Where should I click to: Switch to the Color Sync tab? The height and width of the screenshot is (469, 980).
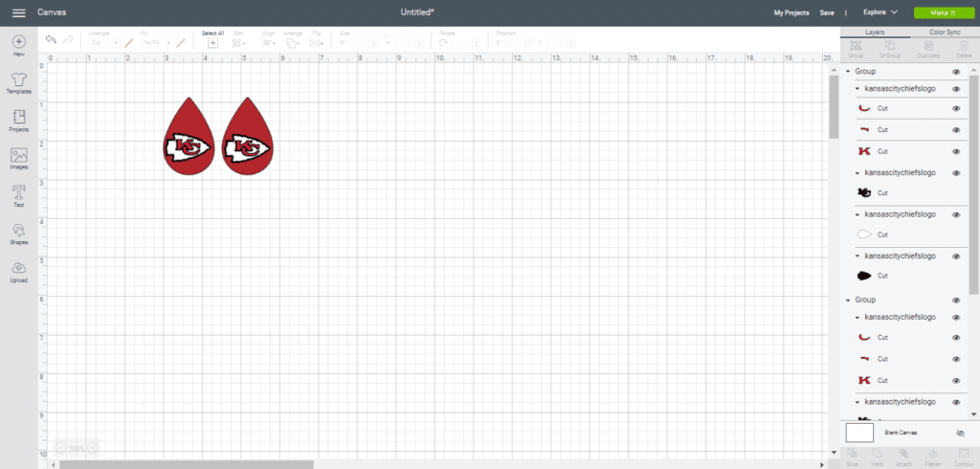(933, 32)
